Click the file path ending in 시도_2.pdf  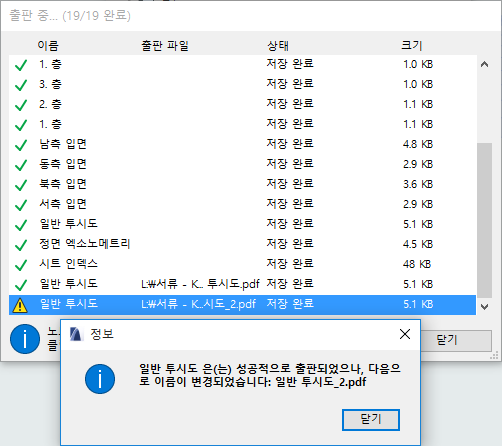(198, 304)
